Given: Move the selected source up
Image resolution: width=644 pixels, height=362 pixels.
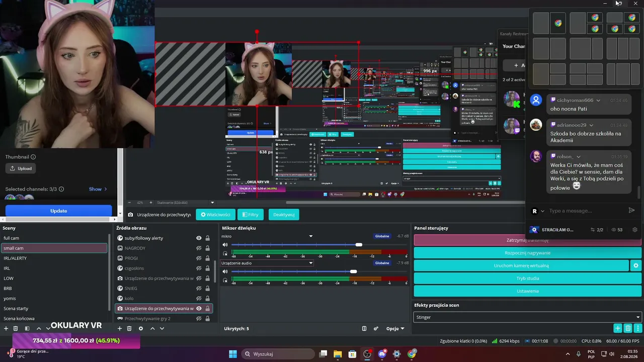Looking at the screenshot, I should (x=152, y=328).
